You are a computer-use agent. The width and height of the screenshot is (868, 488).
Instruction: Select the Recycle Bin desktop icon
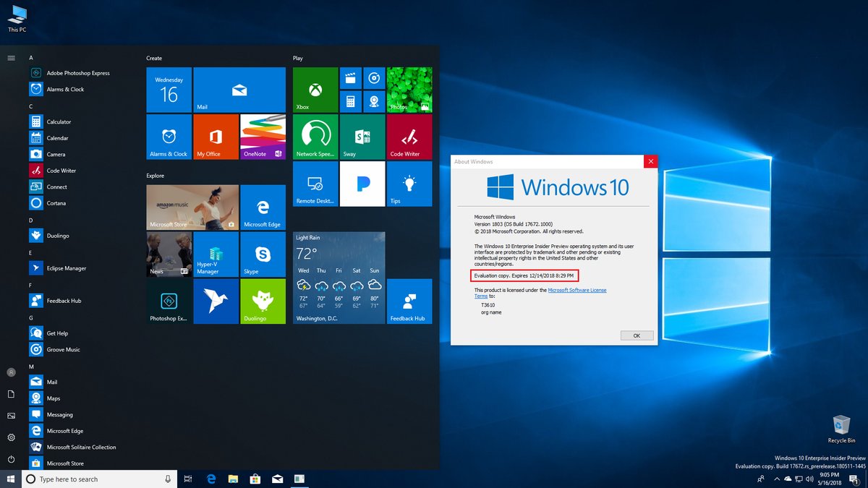[x=841, y=429]
